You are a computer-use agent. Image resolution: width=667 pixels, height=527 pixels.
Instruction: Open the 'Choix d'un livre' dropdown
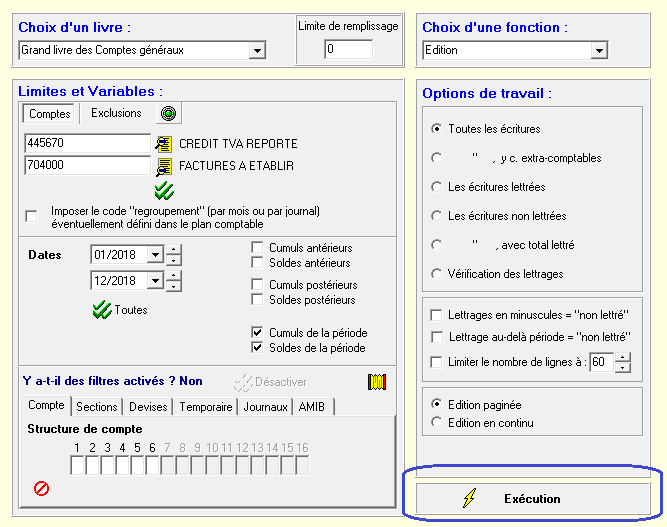[x=256, y=50]
